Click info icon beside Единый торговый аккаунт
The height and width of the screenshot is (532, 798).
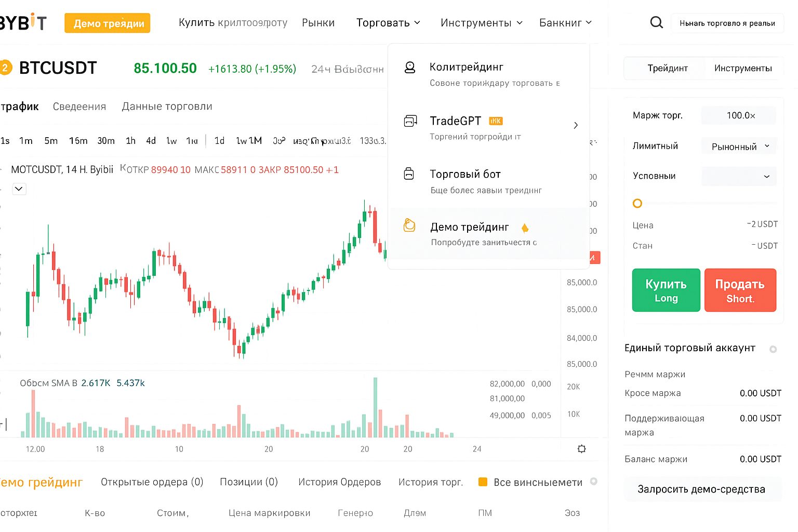pyautogui.click(x=773, y=349)
